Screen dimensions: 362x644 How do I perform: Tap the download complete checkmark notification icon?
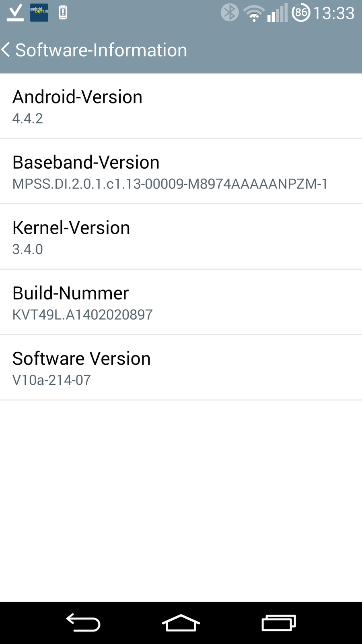(x=15, y=13)
